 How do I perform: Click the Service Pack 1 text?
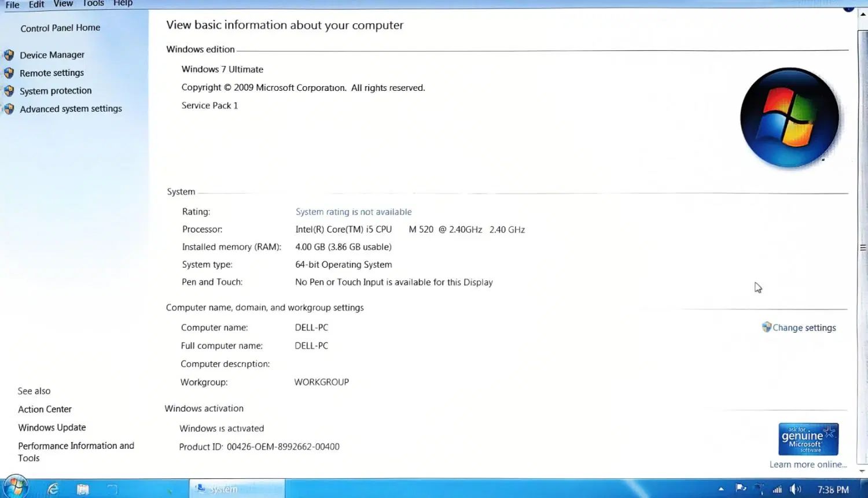pos(209,105)
